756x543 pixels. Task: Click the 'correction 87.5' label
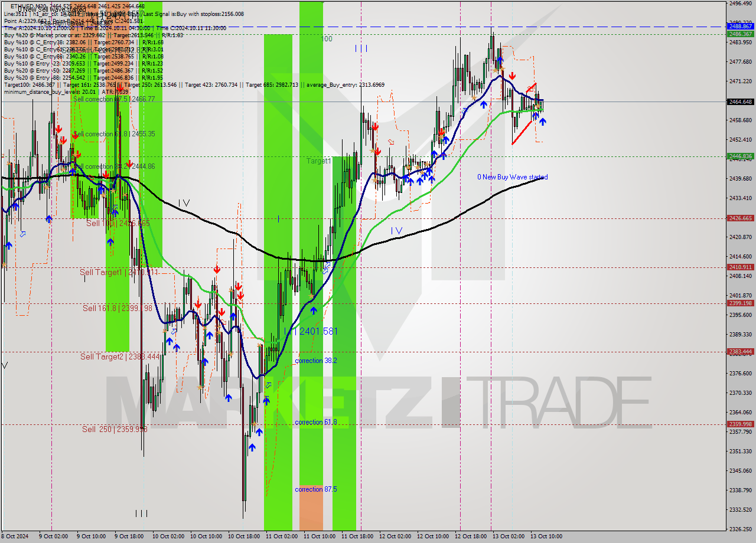(x=316, y=489)
